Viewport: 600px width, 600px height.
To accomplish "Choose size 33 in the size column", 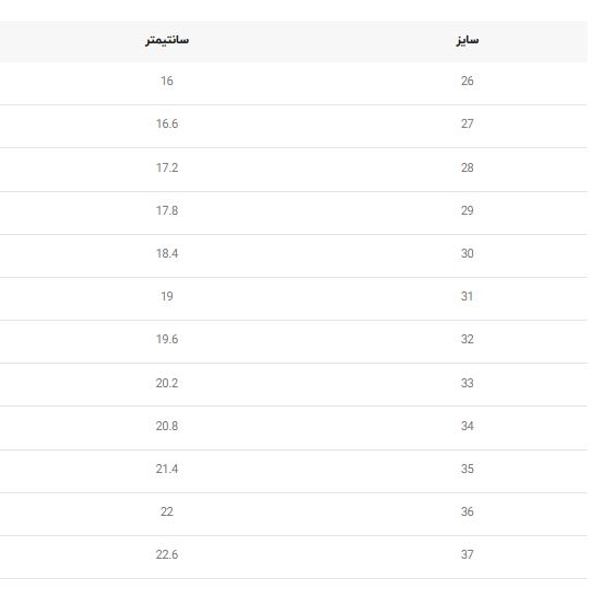I will coord(467,383).
